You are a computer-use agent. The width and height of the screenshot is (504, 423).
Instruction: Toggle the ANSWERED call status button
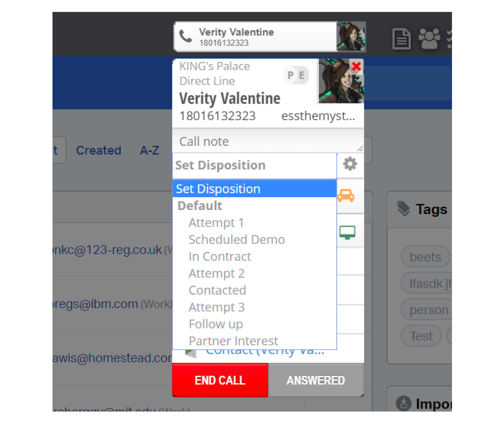tap(316, 380)
